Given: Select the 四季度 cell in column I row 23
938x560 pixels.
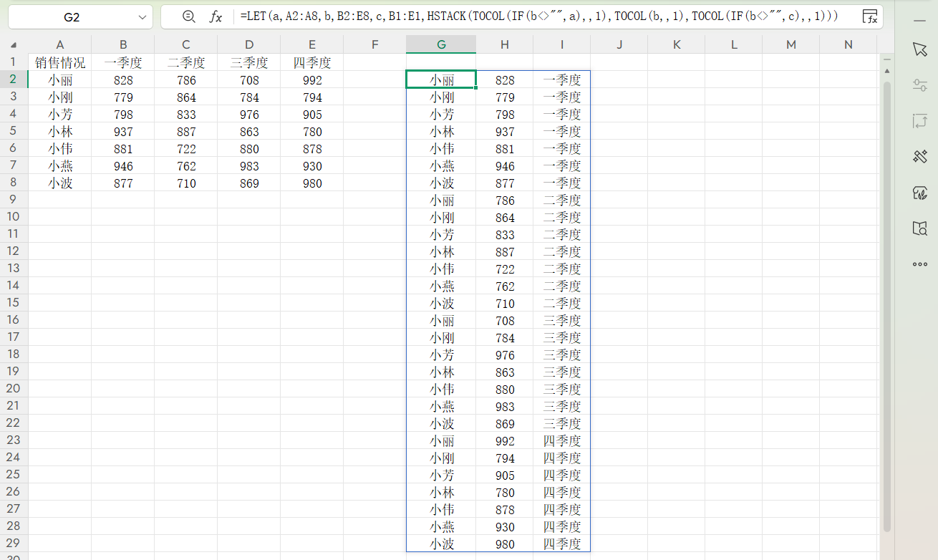Looking at the screenshot, I should click(561, 440).
